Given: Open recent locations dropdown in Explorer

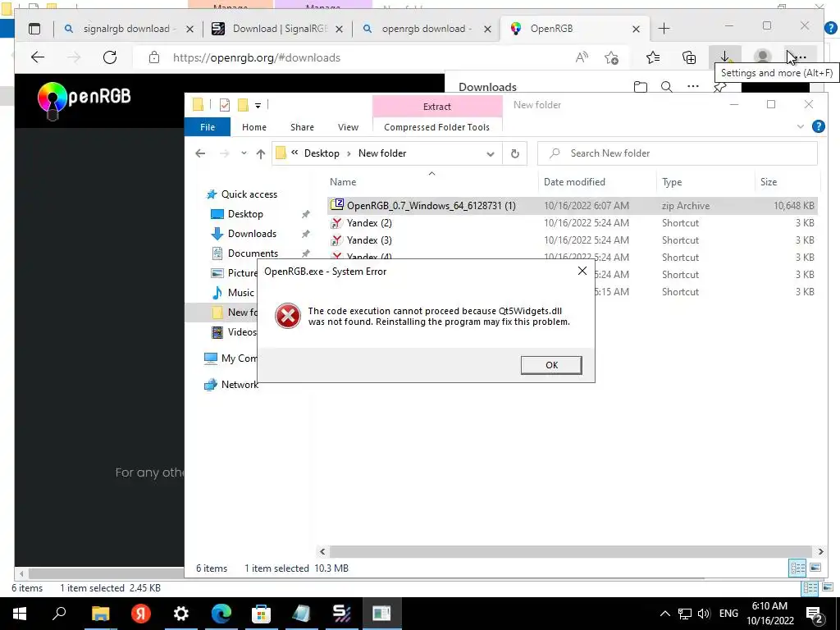Looking at the screenshot, I should point(244,153).
